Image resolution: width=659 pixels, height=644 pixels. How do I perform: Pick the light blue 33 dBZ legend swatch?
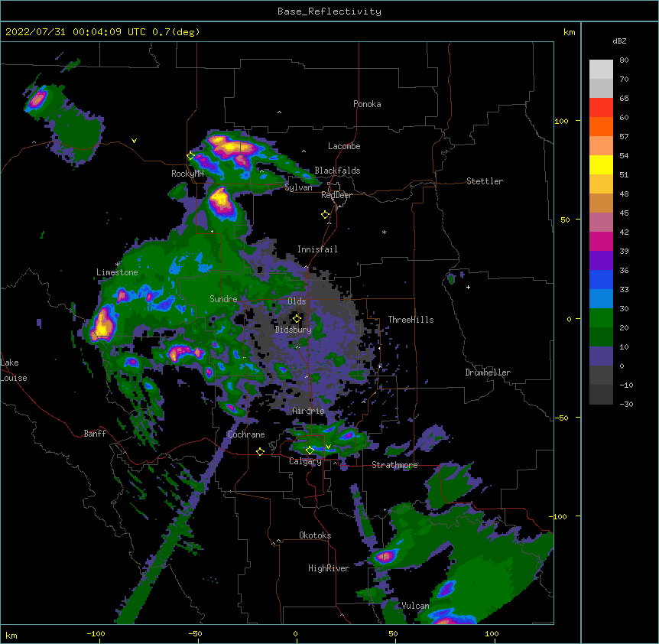[601, 298]
